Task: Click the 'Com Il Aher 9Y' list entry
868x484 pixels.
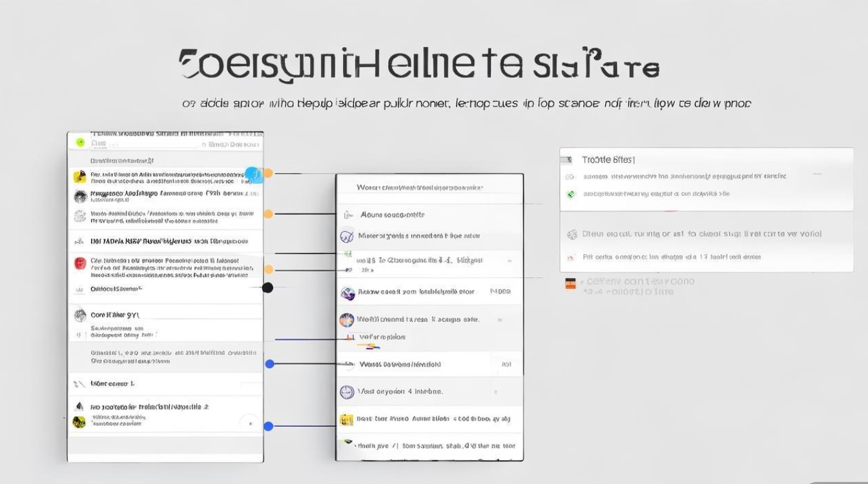Action: point(115,316)
